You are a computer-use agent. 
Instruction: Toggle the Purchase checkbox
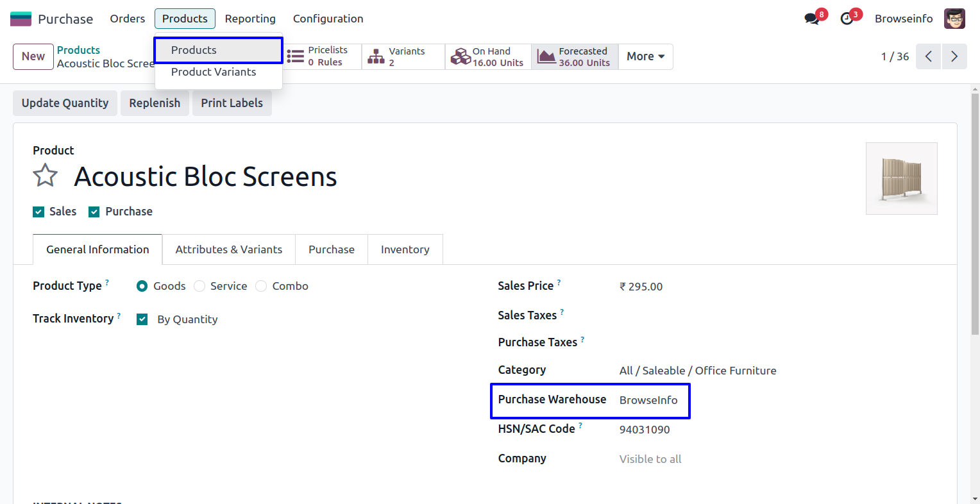(x=94, y=212)
